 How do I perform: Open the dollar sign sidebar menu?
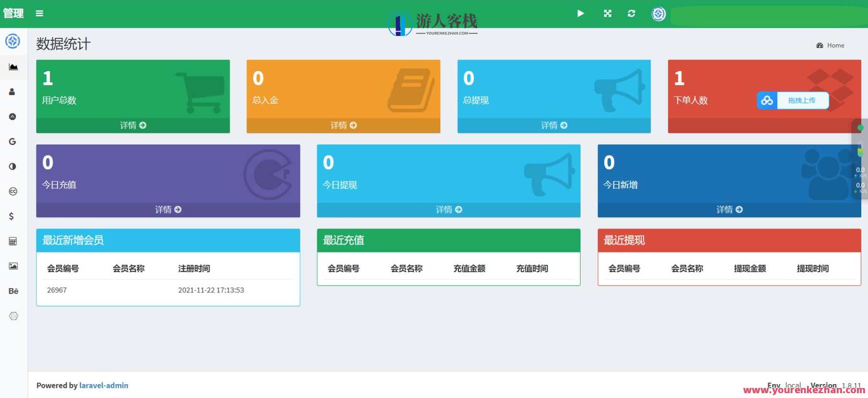click(x=12, y=217)
